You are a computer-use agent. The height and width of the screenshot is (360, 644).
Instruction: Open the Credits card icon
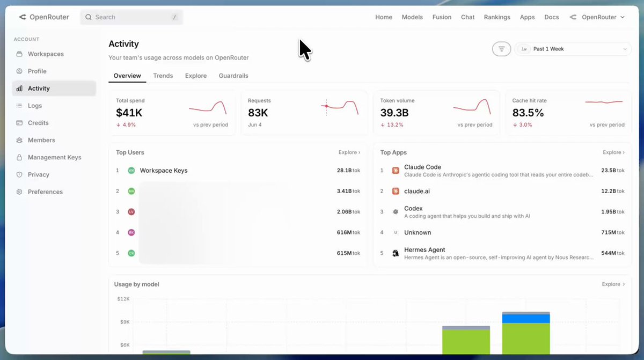click(x=19, y=123)
